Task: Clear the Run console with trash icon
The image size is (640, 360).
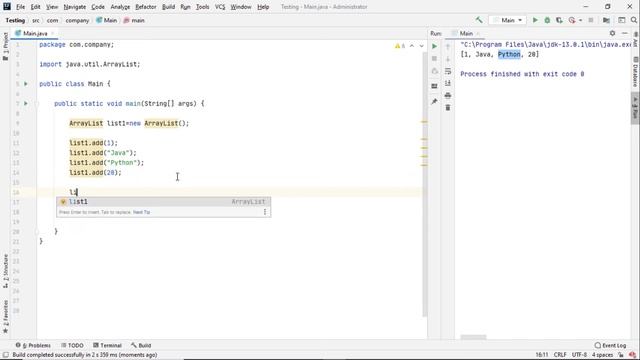Action: point(448,108)
